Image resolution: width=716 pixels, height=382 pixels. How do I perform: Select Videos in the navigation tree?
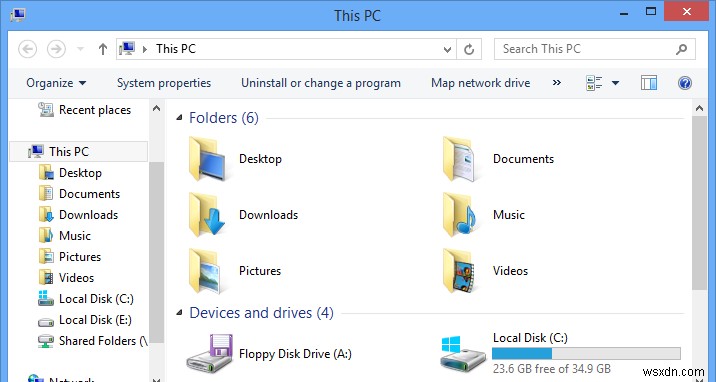[x=66, y=278]
